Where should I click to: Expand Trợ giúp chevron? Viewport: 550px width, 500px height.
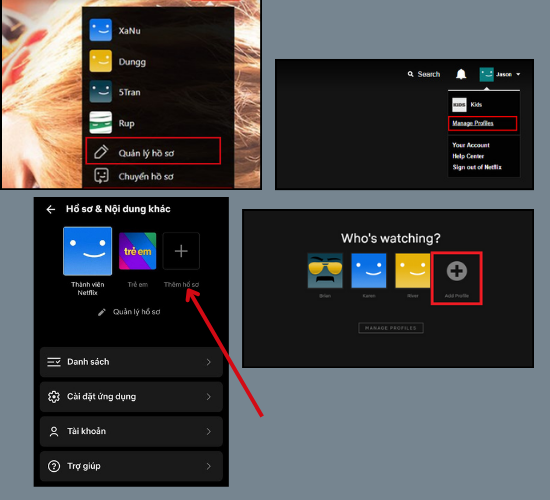point(209,466)
